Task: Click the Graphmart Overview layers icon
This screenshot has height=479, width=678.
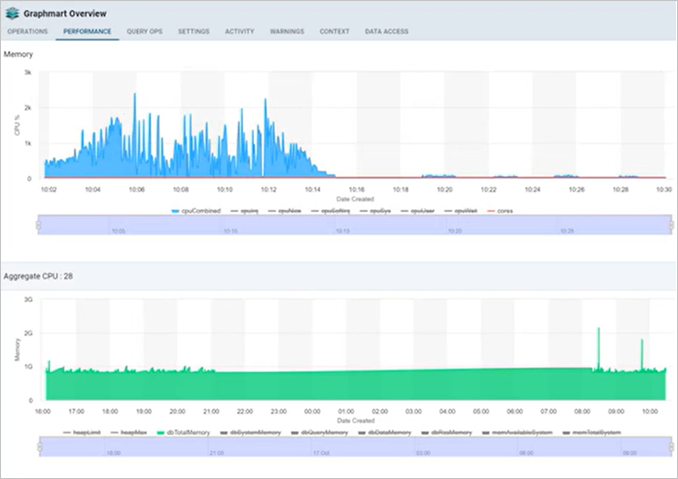Action: tap(13, 13)
